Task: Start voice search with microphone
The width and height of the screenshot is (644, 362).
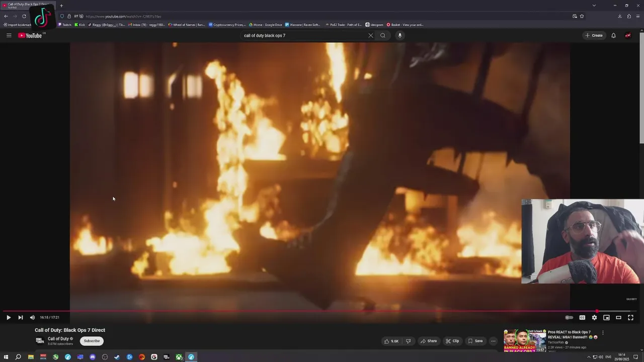Action: click(400, 35)
